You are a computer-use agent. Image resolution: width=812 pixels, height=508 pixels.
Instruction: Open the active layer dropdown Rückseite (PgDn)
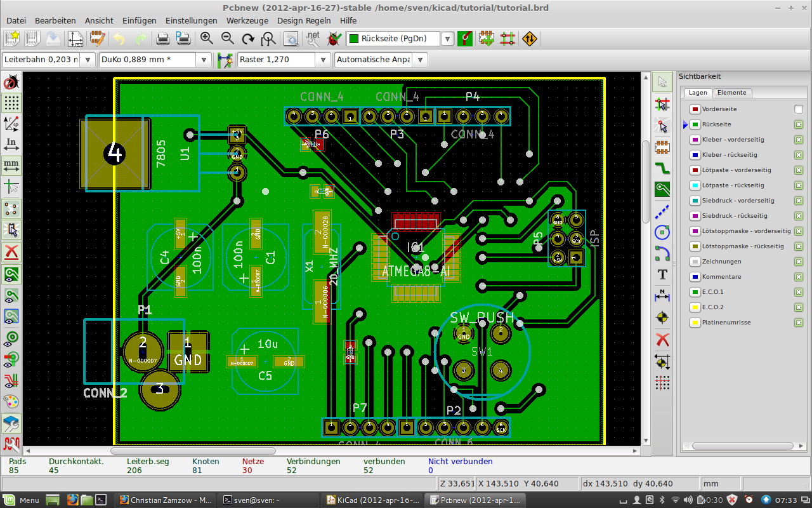point(448,39)
